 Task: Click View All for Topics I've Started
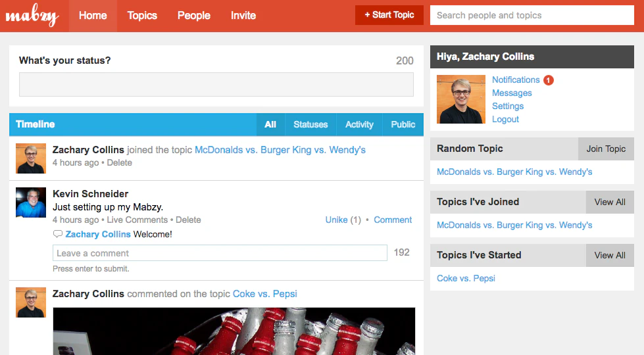click(610, 255)
